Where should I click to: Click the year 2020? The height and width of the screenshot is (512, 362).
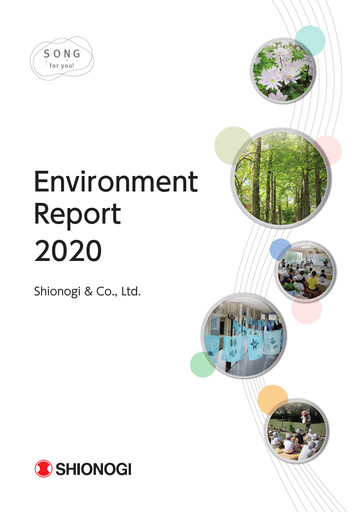coord(68,251)
